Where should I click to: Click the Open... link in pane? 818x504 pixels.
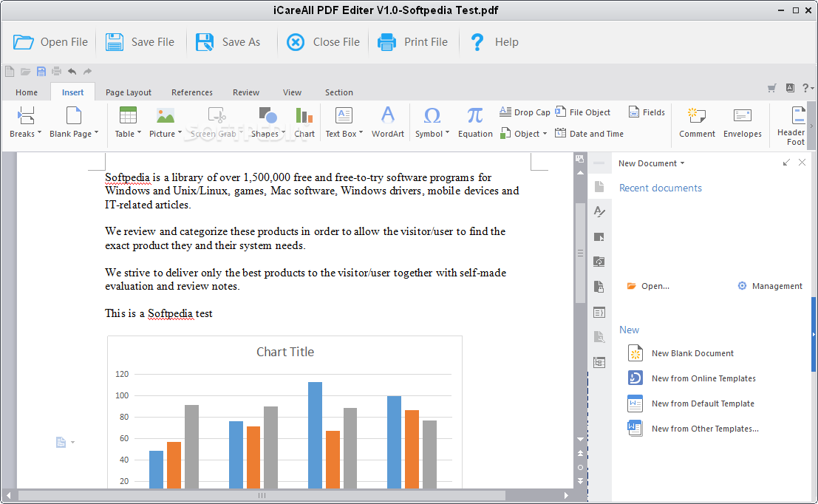[648, 286]
